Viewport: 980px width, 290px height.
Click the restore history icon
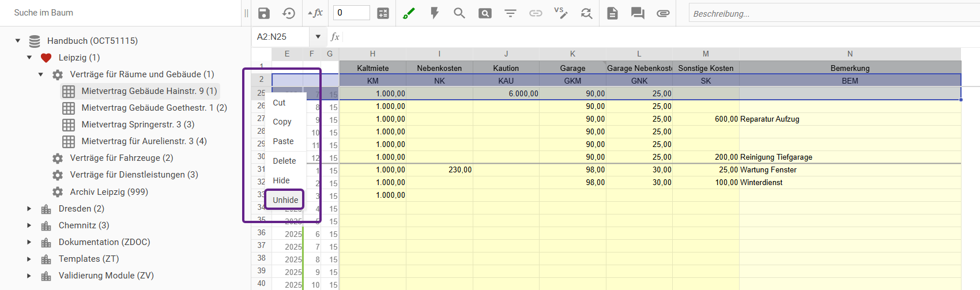[x=289, y=13]
